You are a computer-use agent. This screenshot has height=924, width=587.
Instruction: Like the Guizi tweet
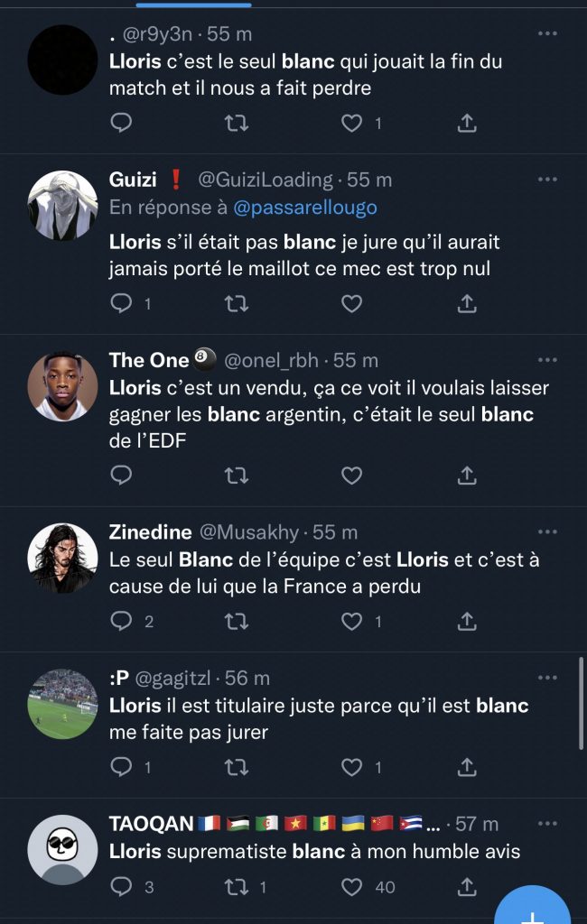tap(351, 304)
